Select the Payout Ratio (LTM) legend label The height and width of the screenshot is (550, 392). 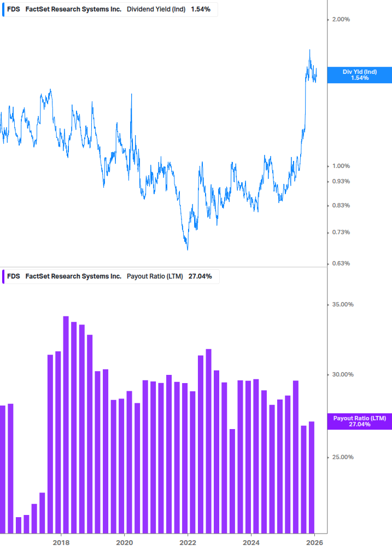point(155,276)
